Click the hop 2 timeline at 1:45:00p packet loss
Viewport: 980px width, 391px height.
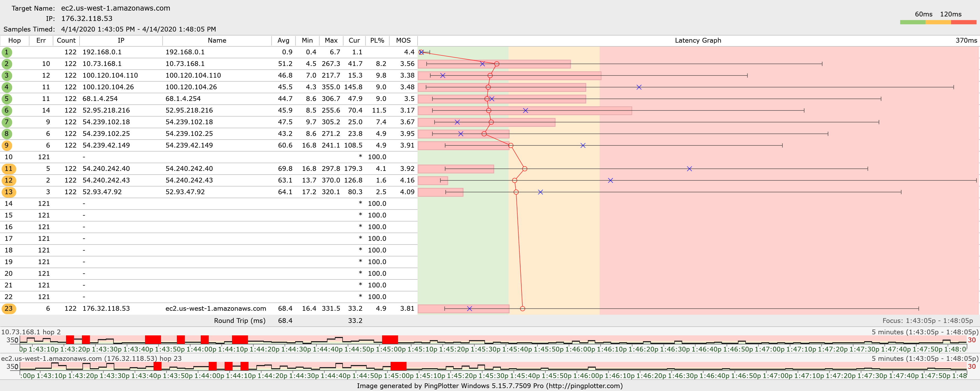[390, 340]
